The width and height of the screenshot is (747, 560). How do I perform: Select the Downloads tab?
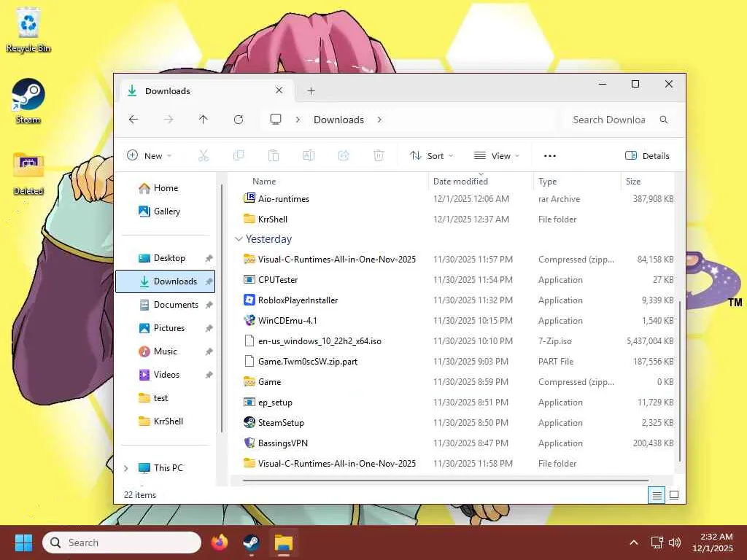(205, 90)
